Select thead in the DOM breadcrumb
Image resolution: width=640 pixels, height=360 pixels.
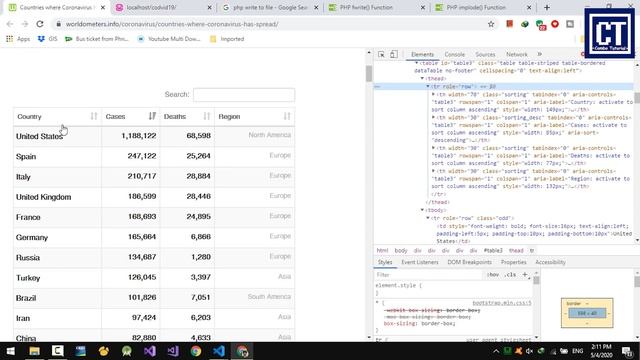tap(516, 251)
